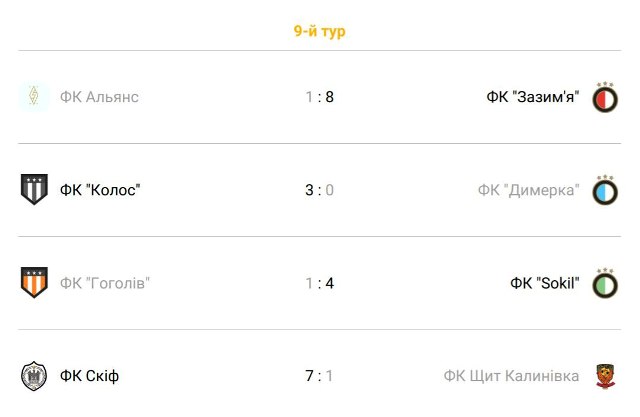This screenshot has height=417, width=640.
Task: Click the ФК Щит Калинівка crest logo
Action: (606, 376)
